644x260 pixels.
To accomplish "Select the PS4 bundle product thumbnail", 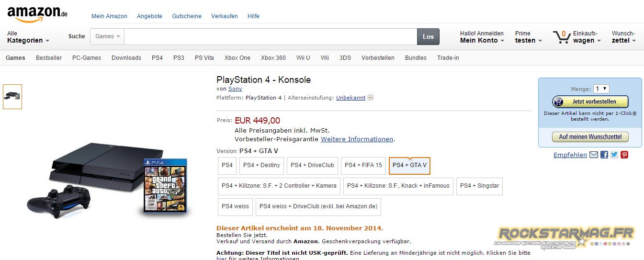I will click(x=12, y=96).
